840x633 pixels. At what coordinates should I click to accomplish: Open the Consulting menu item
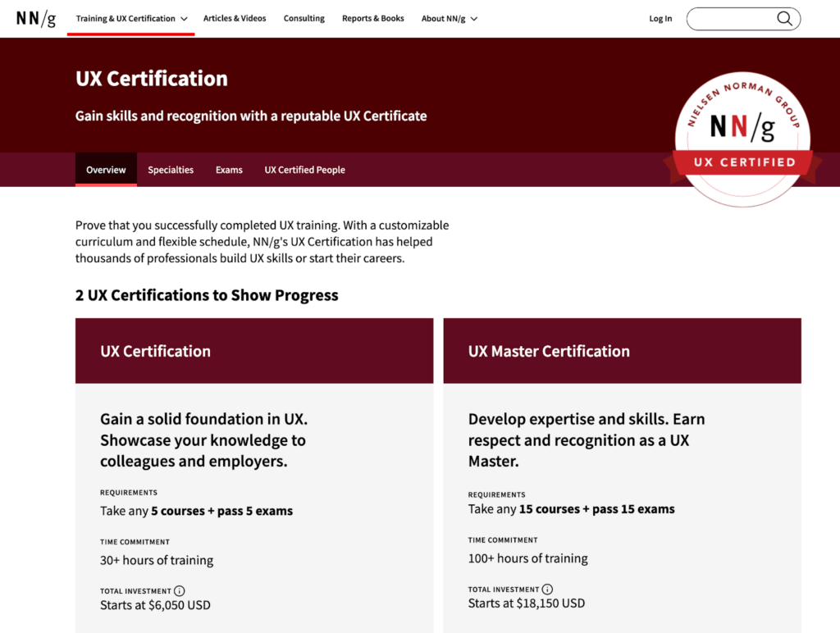point(304,19)
